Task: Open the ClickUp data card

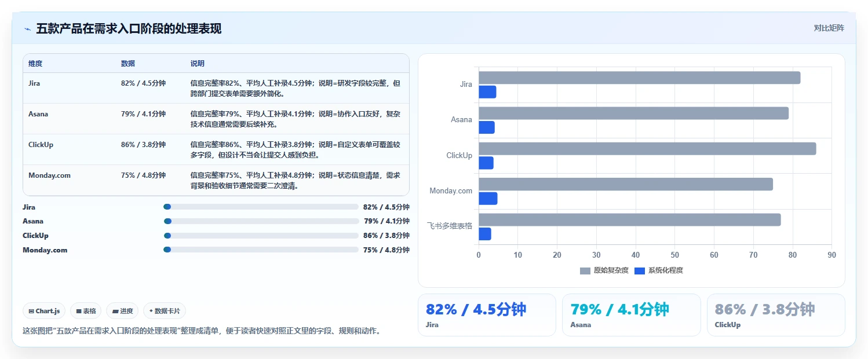Action: tap(776, 315)
